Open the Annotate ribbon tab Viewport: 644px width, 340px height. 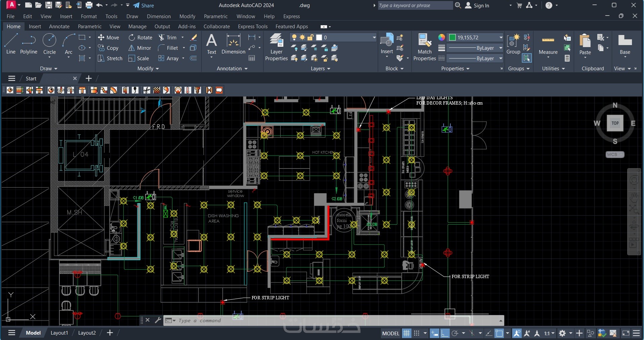(x=59, y=27)
